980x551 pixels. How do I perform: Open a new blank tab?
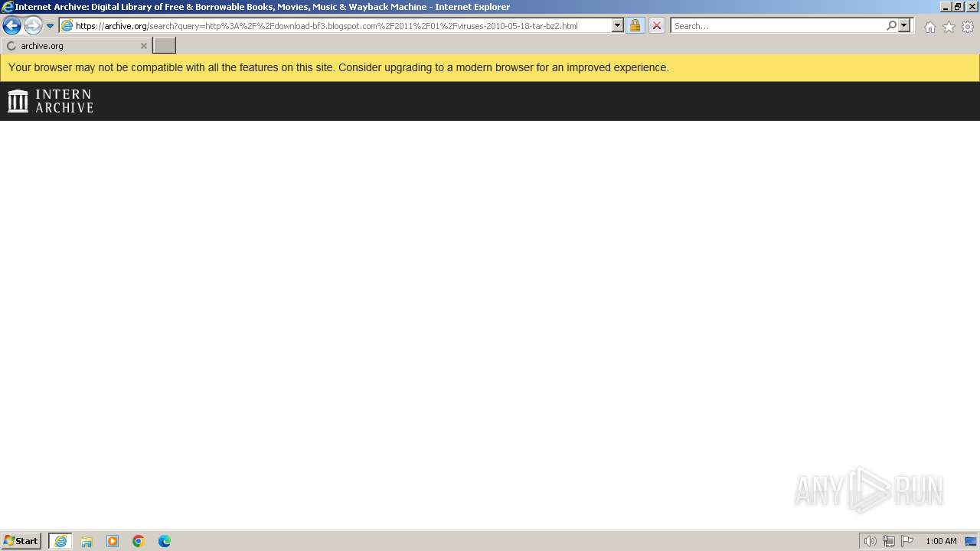pos(165,46)
